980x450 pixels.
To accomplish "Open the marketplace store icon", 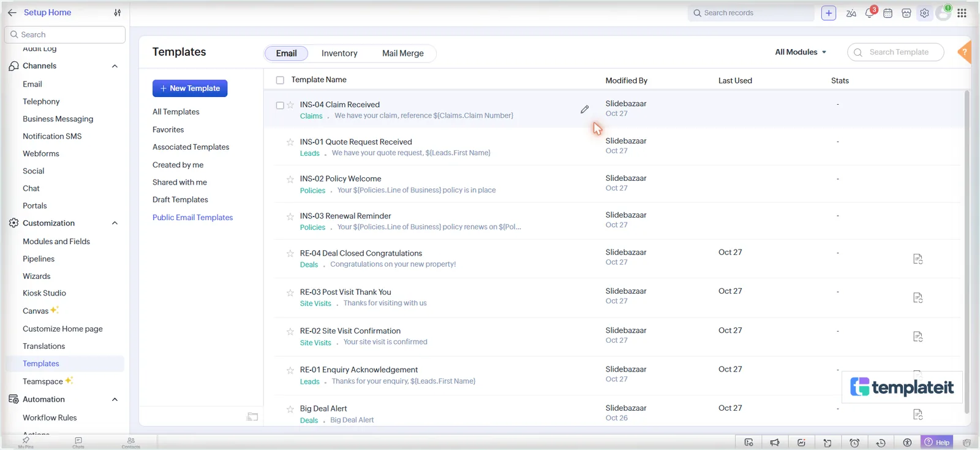I will click(907, 13).
